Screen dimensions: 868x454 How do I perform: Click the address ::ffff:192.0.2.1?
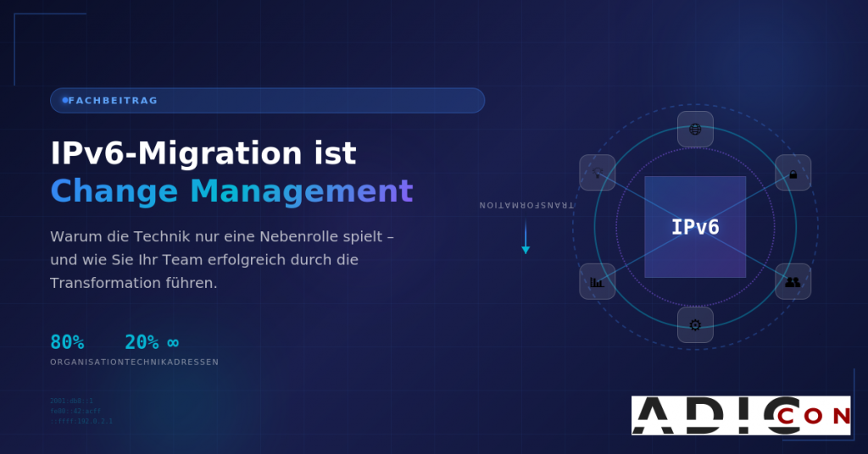click(81, 421)
